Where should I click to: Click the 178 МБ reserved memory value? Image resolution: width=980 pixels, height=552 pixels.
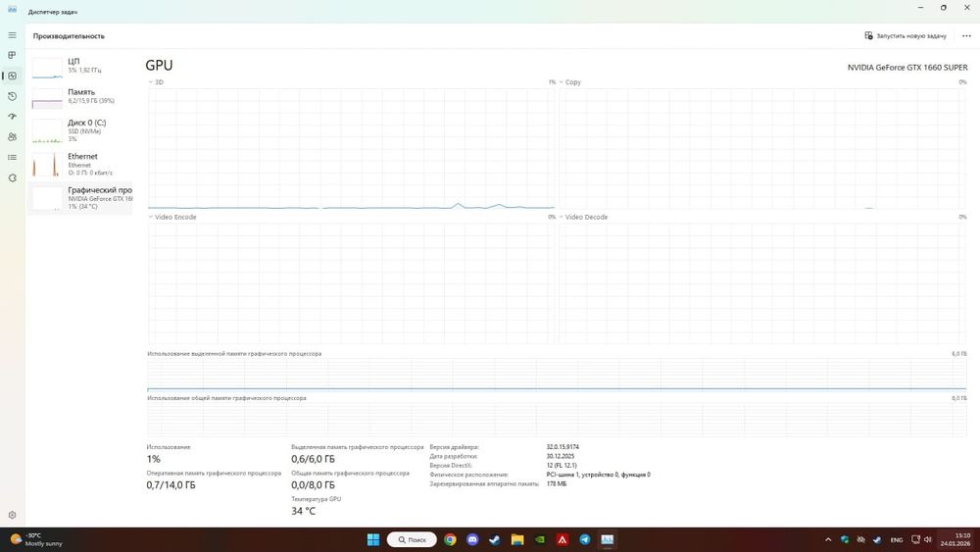[x=557, y=484]
